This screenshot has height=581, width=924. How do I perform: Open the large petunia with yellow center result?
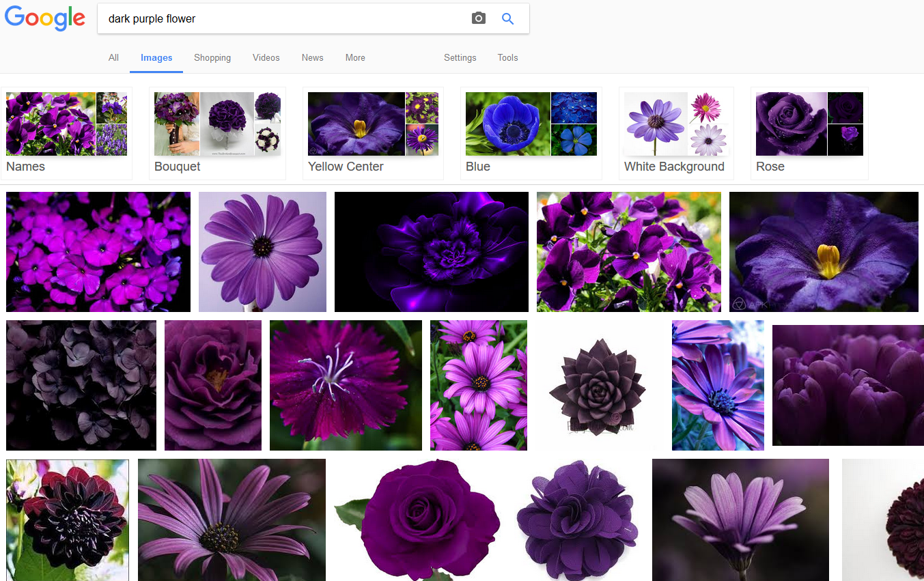click(824, 252)
